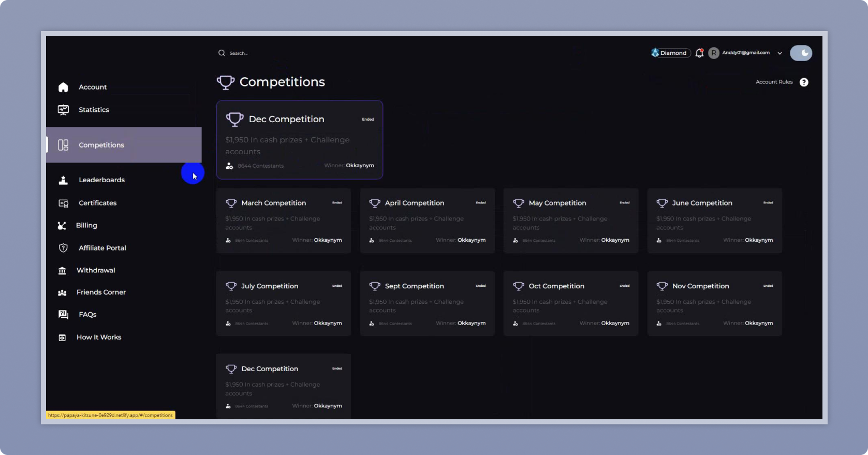Screen dimensions: 868x455
Task: Click the How It Works icon
Action: click(x=62, y=337)
